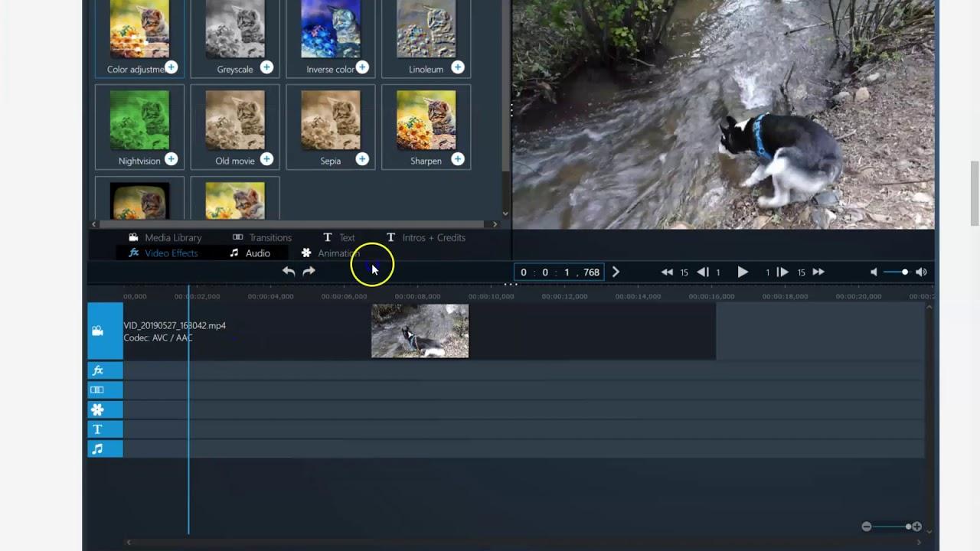Click the audio track music note icon
This screenshot has height=551, width=980.
coord(96,449)
